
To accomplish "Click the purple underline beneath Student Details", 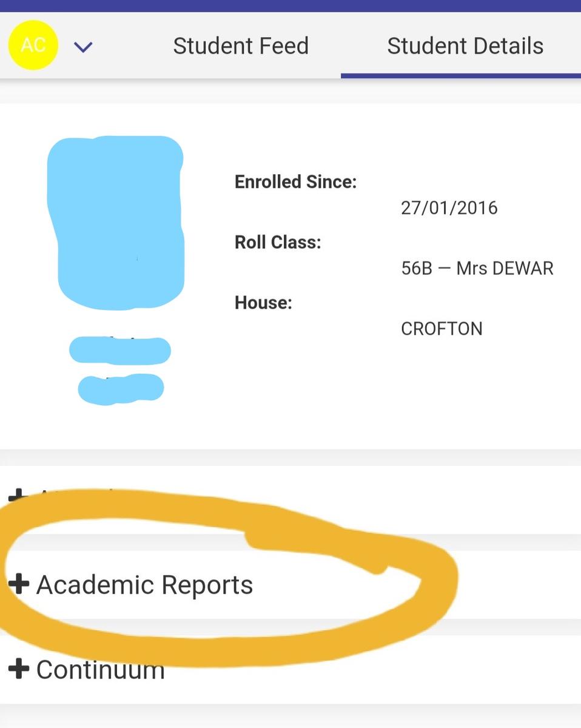I will [x=461, y=76].
